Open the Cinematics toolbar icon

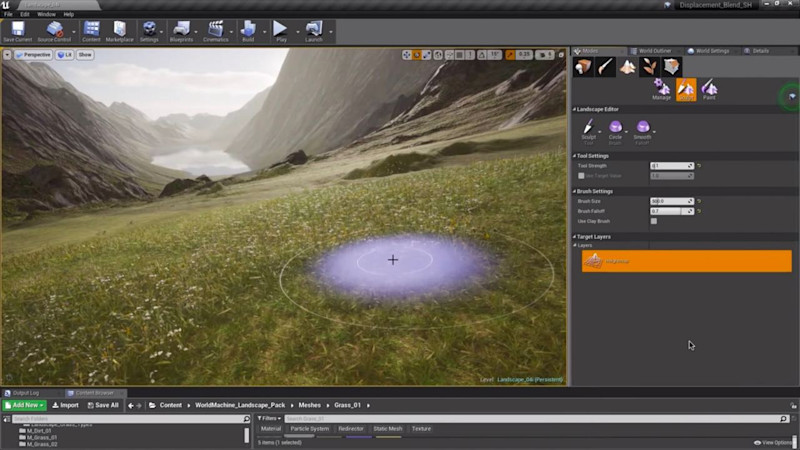(216, 32)
